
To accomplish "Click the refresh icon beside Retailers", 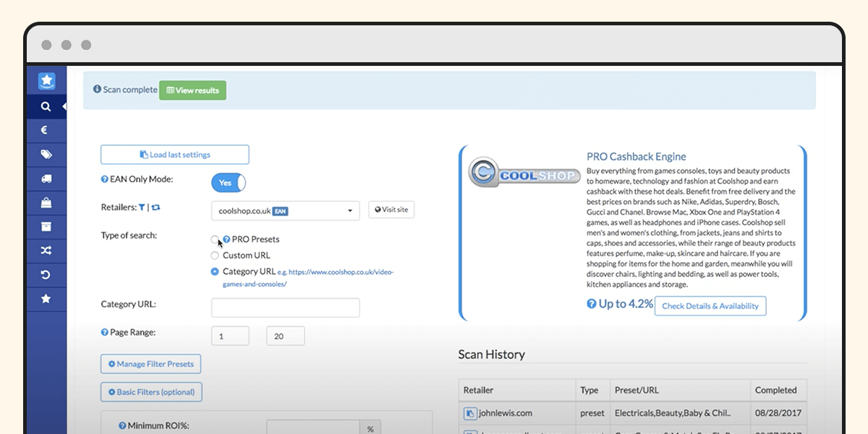I will pos(156,206).
